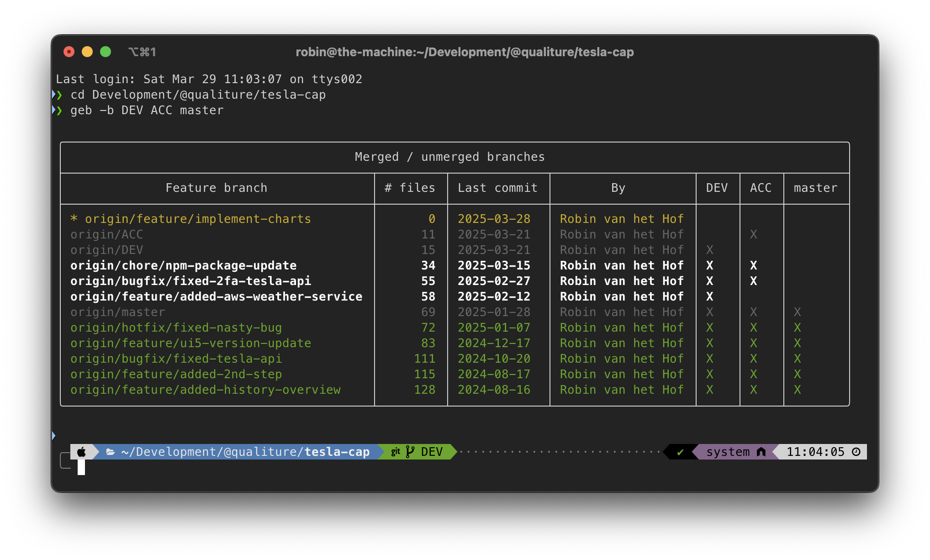Image resolution: width=930 pixels, height=560 pixels.
Task: Click the git branch icon beside DEV
Action: [x=410, y=452]
